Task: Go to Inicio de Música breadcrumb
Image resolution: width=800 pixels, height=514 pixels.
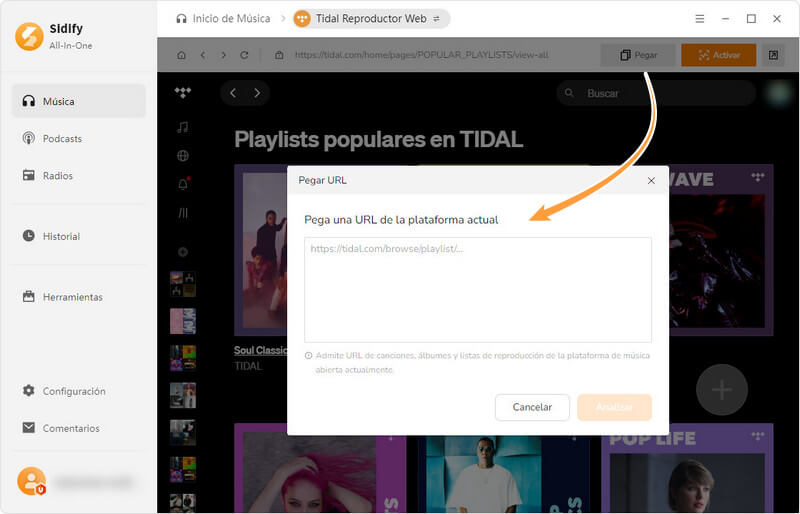Action: [223, 19]
